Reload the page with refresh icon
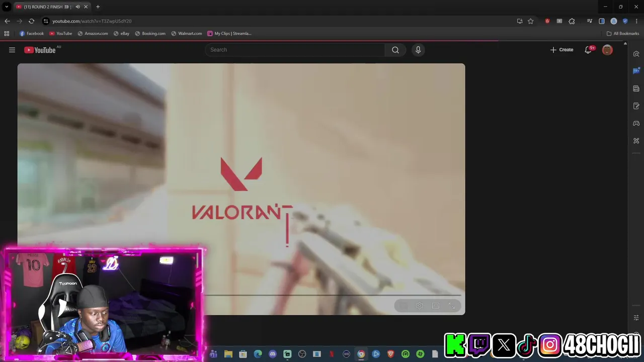 tap(31, 21)
